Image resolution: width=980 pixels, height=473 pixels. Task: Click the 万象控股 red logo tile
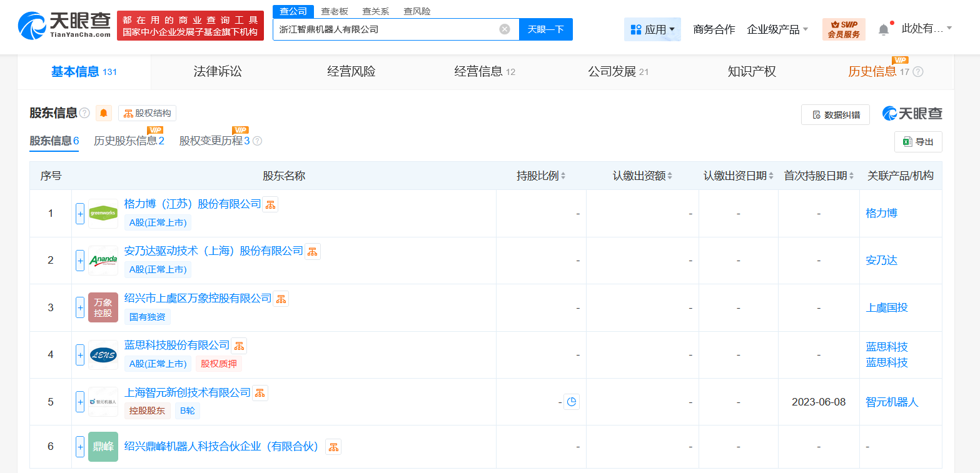(x=103, y=307)
